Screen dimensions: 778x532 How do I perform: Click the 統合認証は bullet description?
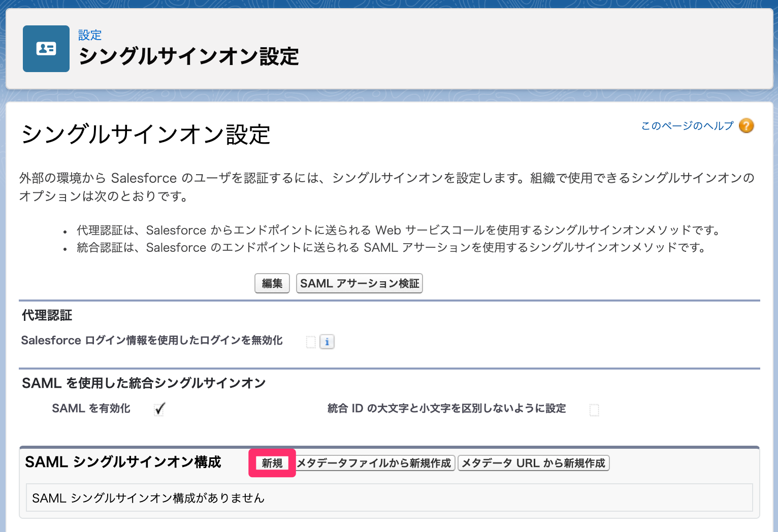click(392, 247)
